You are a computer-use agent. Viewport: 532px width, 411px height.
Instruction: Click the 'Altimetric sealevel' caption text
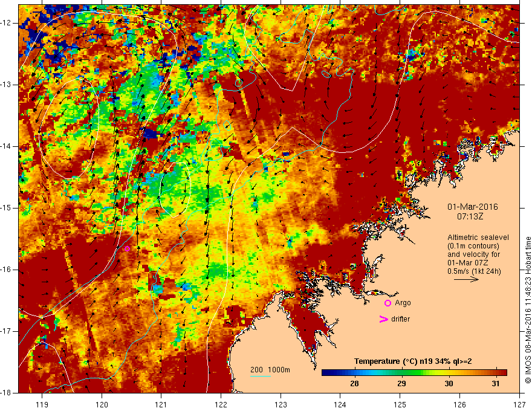[478, 238]
